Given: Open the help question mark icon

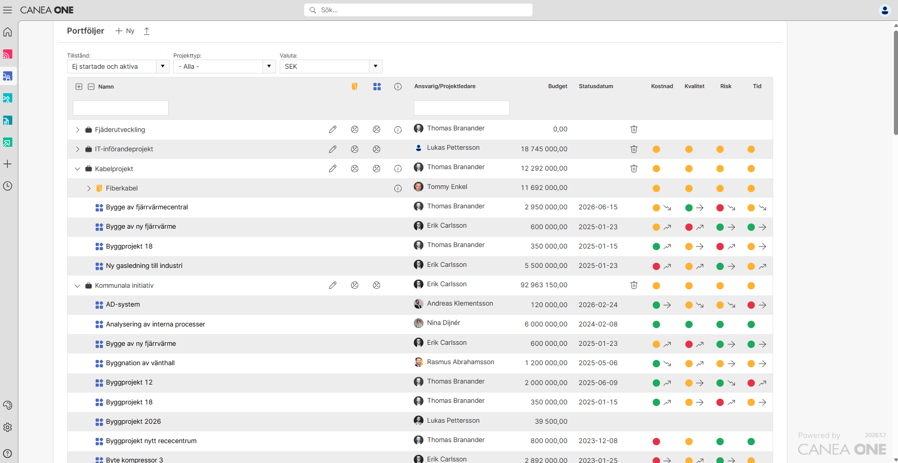Looking at the screenshot, I should click(7, 453).
